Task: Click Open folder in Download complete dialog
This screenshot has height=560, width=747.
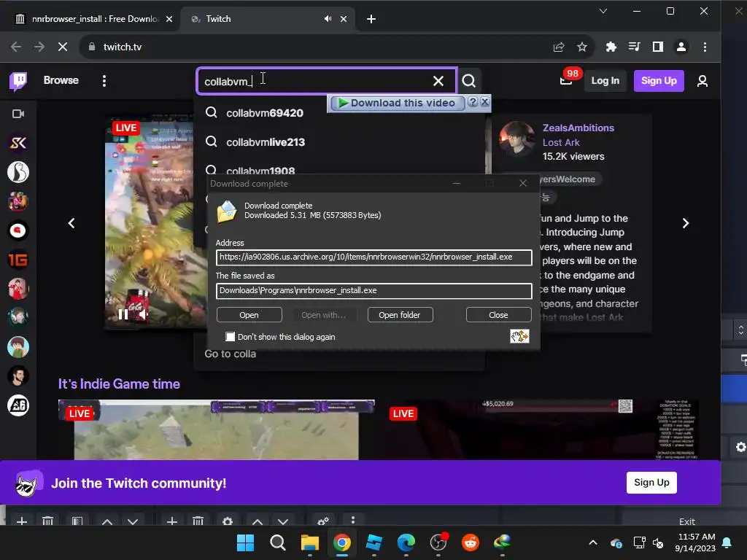Action: coord(399,315)
